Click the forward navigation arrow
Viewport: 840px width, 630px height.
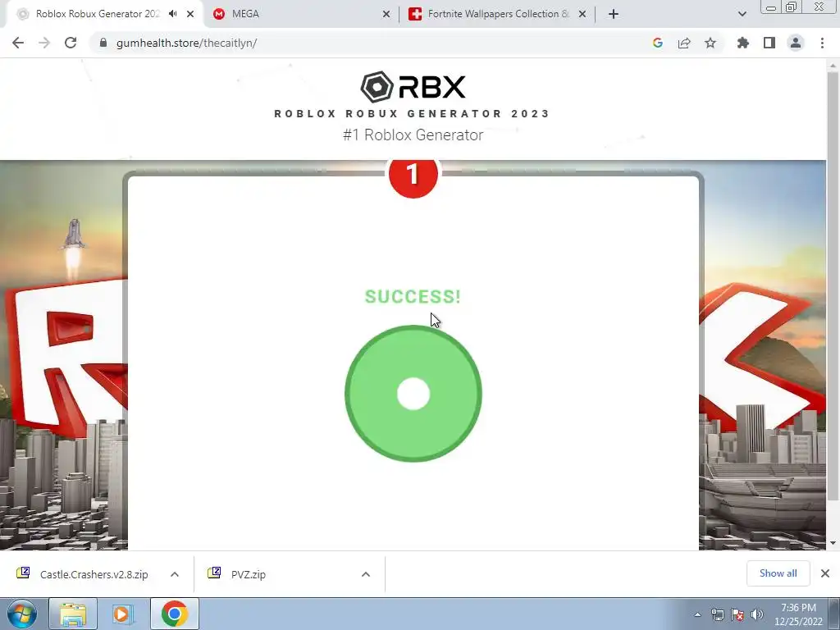(x=44, y=43)
